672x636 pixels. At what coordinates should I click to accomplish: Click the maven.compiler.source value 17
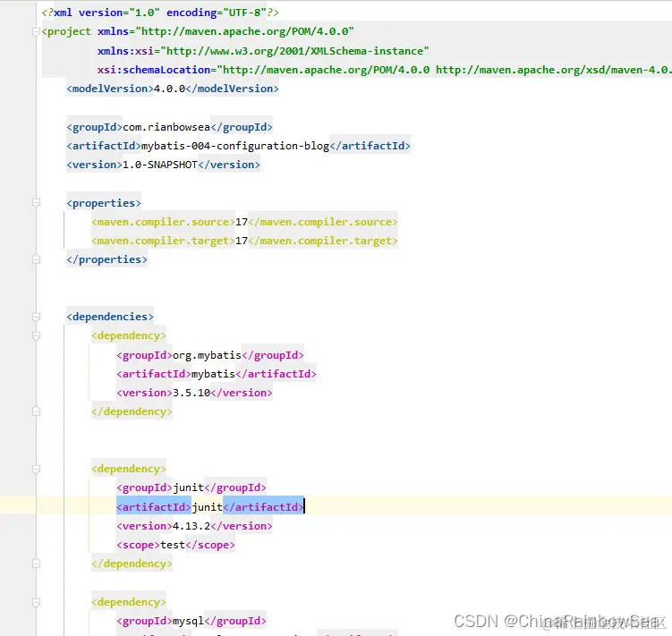pyautogui.click(x=242, y=222)
